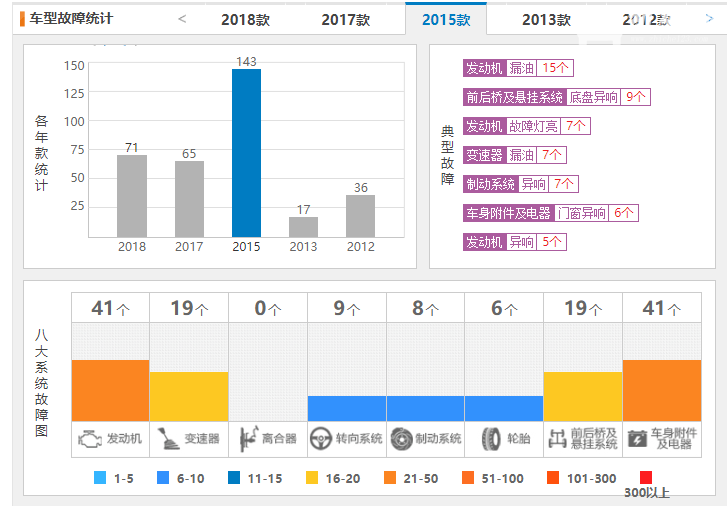
Task: Click the 2017 bar showing 65
Action: [189, 199]
